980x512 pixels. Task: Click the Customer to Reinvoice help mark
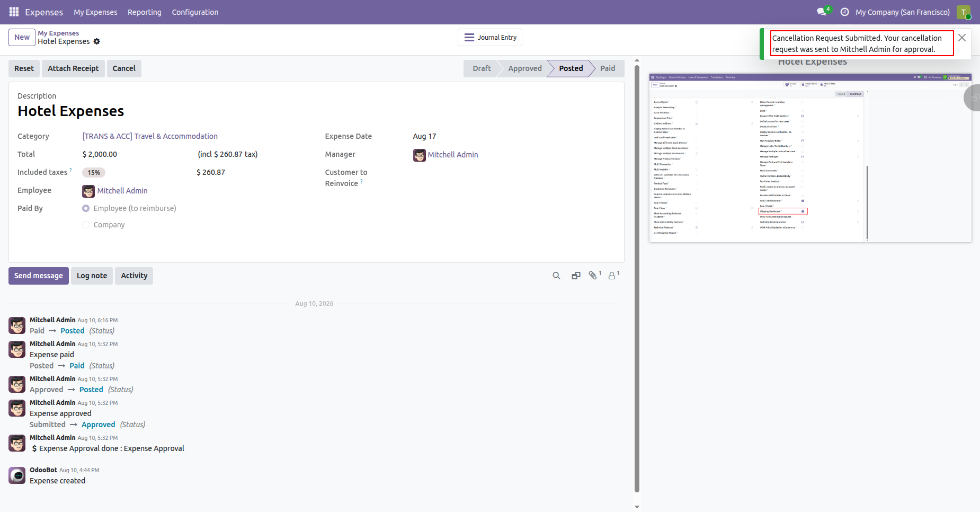[361, 181]
